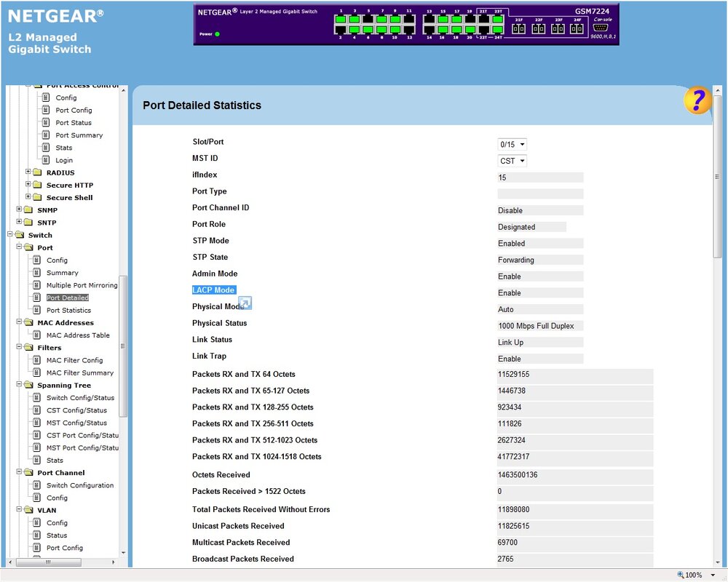Collapse the VLAN node
The width and height of the screenshot is (728, 582).
pyautogui.click(x=19, y=509)
